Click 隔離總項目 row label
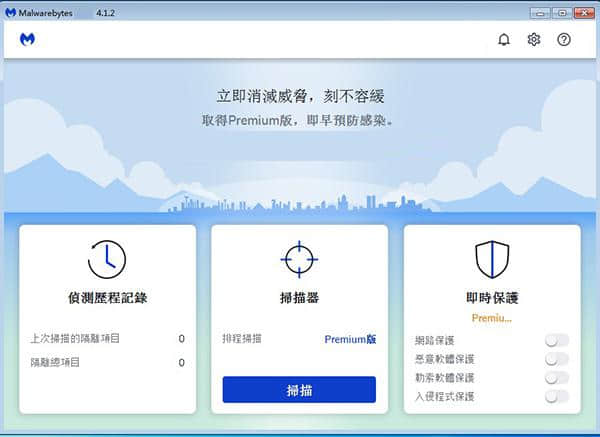This screenshot has width=600, height=437. pyautogui.click(x=55, y=362)
